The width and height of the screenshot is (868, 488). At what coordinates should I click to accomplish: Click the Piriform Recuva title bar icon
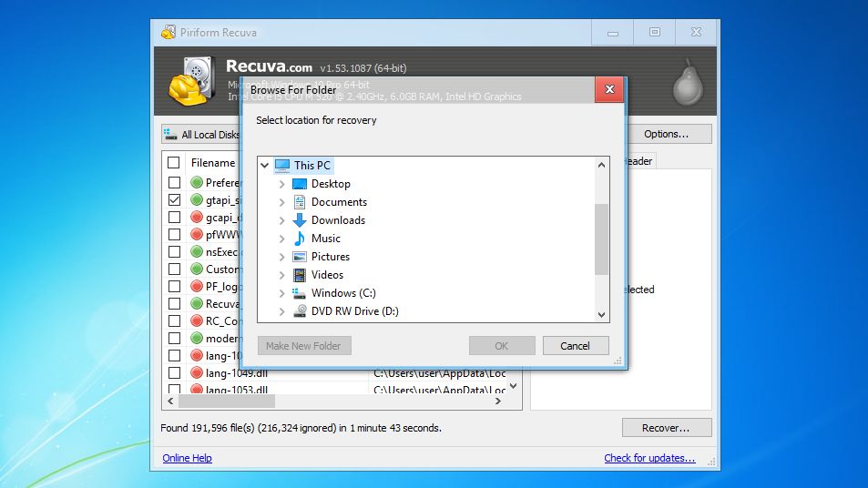(x=168, y=32)
